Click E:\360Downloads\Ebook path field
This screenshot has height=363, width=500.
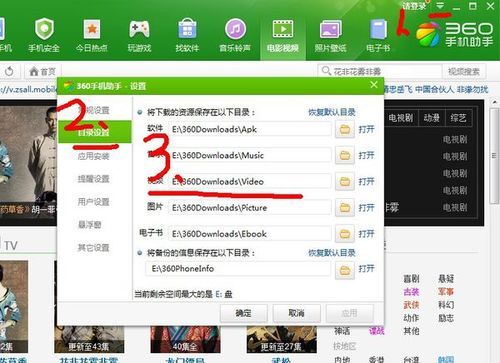(x=250, y=234)
